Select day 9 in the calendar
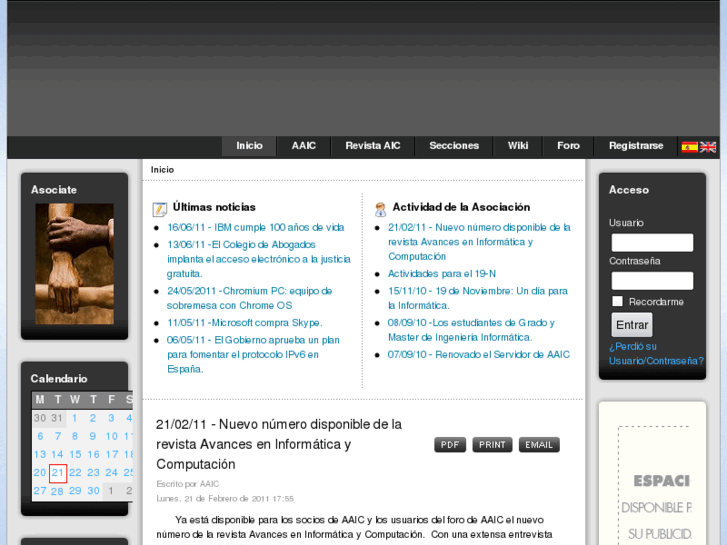 [x=93, y=436]
